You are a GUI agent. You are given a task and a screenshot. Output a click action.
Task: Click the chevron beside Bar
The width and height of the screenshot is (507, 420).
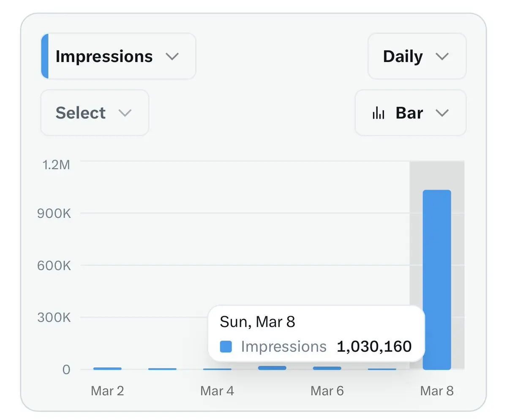[x=442, y=113]
